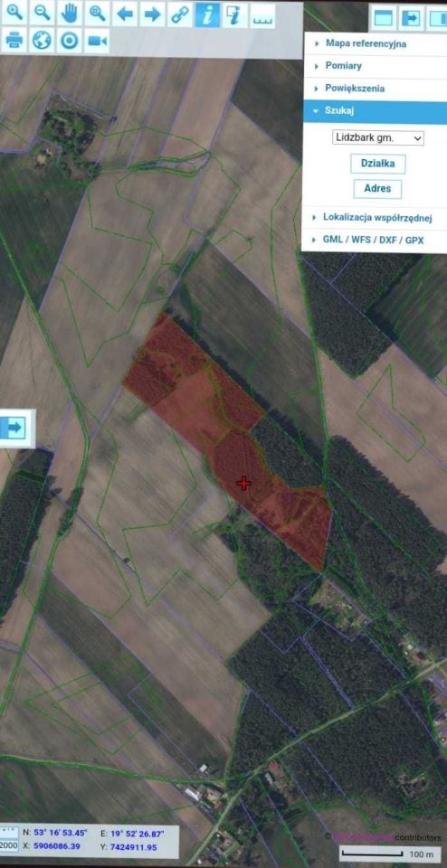The height and width of the screenshot is (868, 447).
Task: Select the zoom in magnifier tool
Action: click(14, 14)
